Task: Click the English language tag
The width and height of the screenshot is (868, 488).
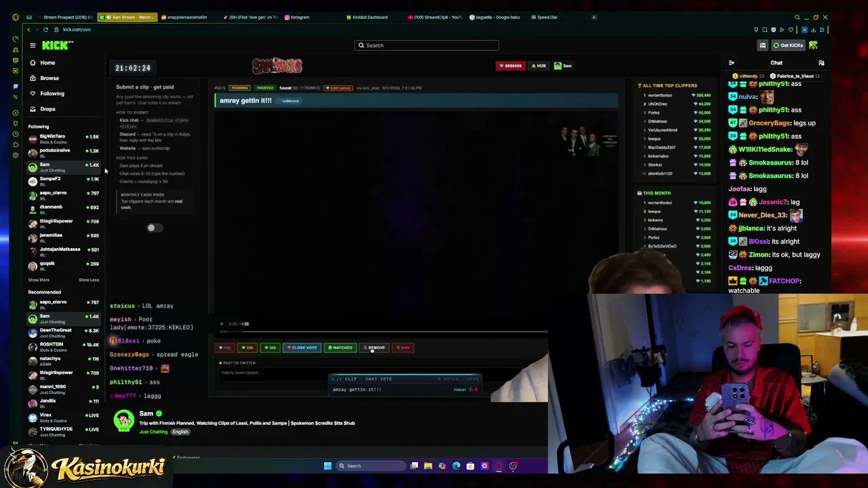Action: (x=180, y=432)
